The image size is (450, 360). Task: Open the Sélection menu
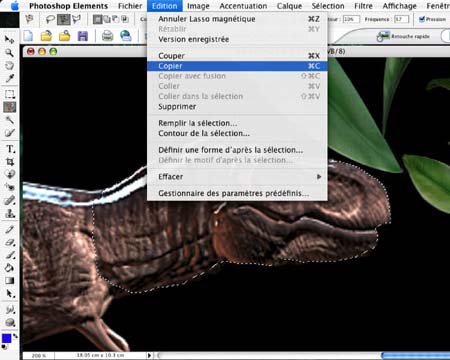click(x=328, y=6)
